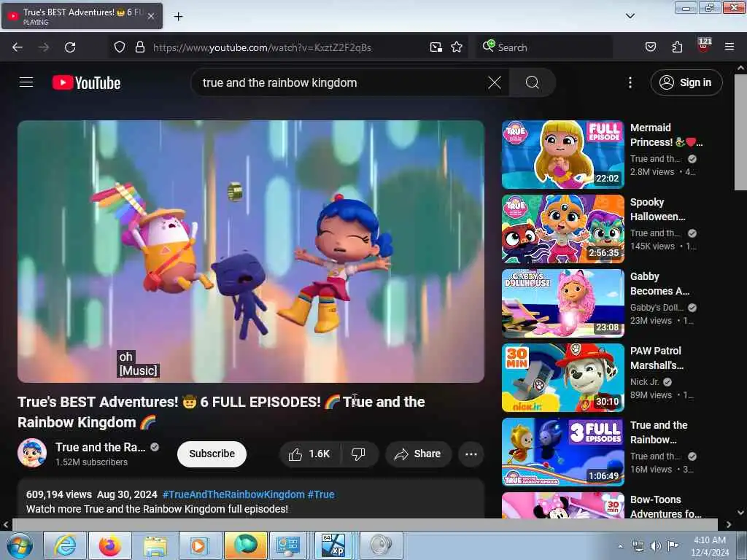Open network tray icon

[x=638, y=546]
